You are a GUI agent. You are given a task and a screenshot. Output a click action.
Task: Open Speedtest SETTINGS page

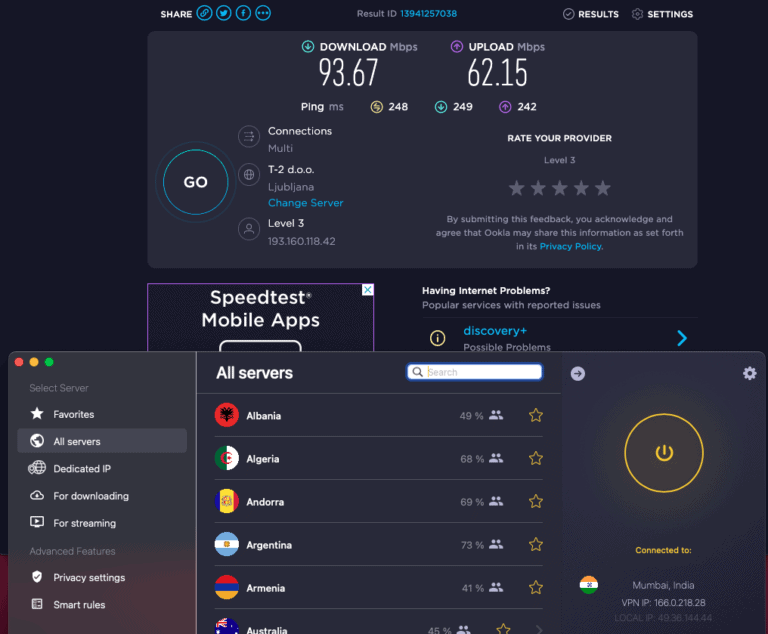tap(662, 14)
